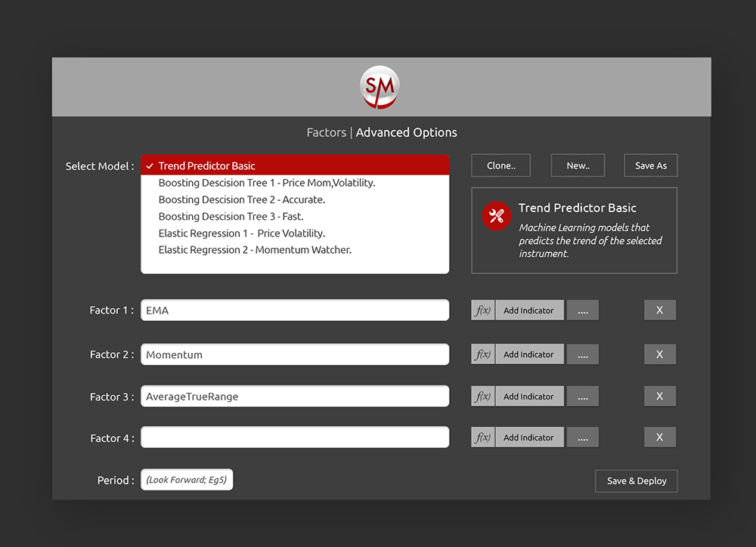Remove Factor 3 with its X button
756x547 pixels.
point(659,397)
